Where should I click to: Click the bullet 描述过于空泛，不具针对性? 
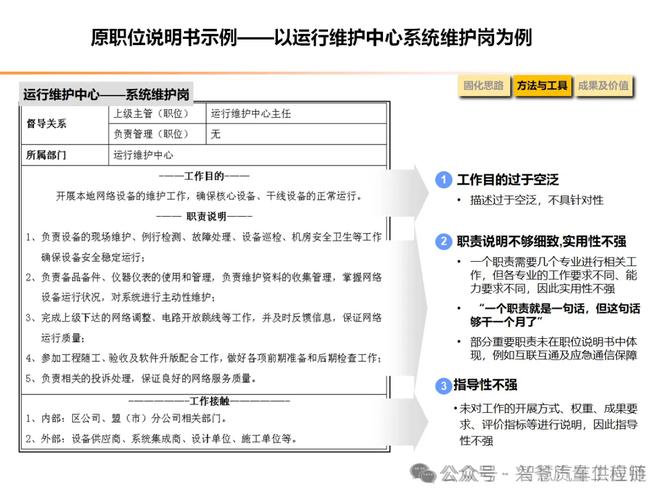tap(537, 200)
